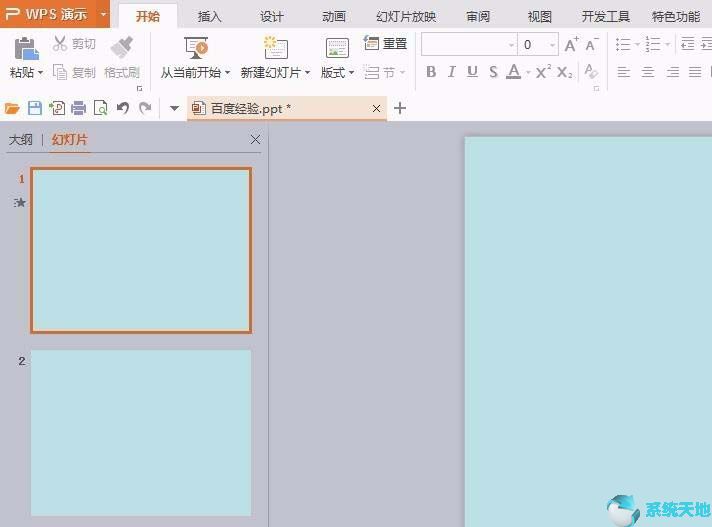Toggle italic formatting
The height and width of the screenshot is (527, 712).
point(451,72)
